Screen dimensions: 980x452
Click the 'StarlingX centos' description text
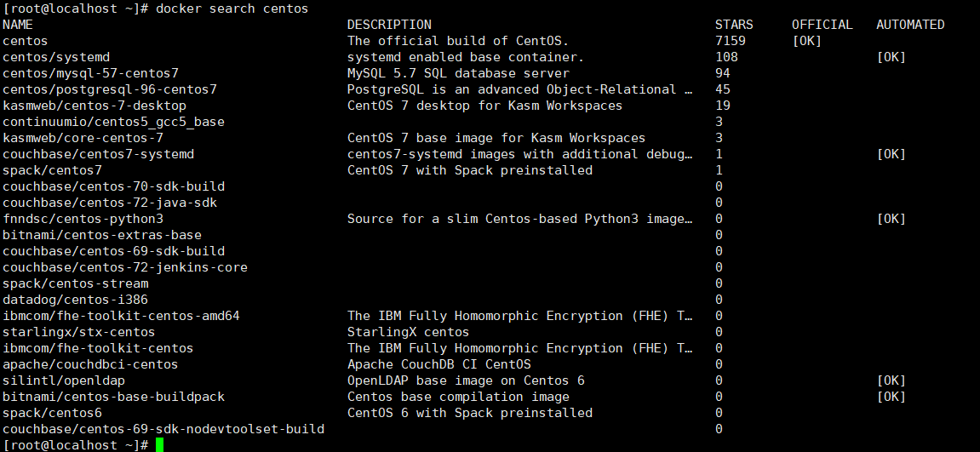click(x=408, y=332)
